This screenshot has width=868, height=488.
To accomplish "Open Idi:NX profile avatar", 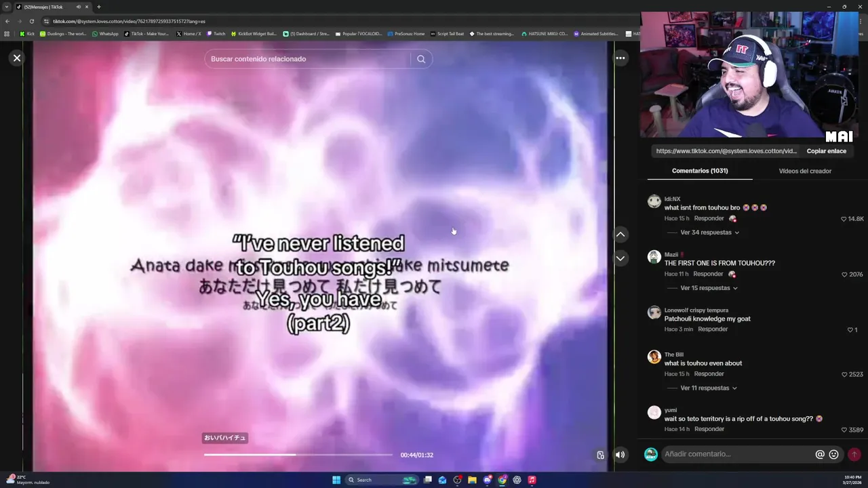I will (654, 201).
